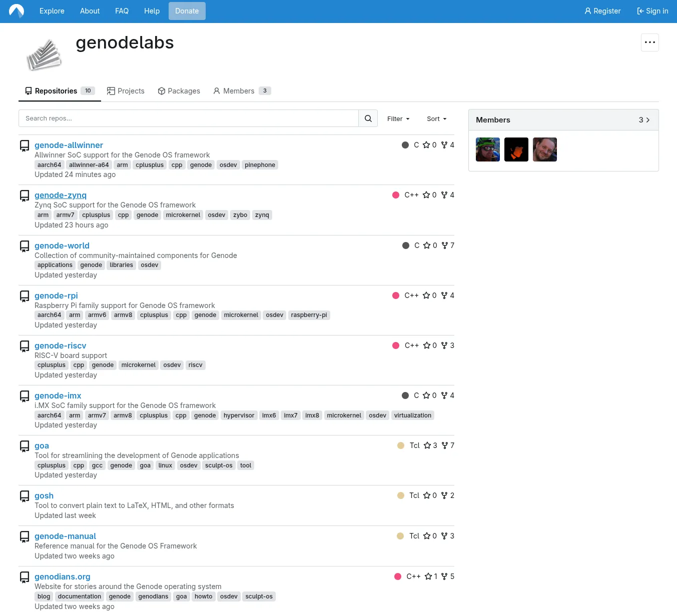
Task: Switch to the Projects tab
Action: click(126, 91)
